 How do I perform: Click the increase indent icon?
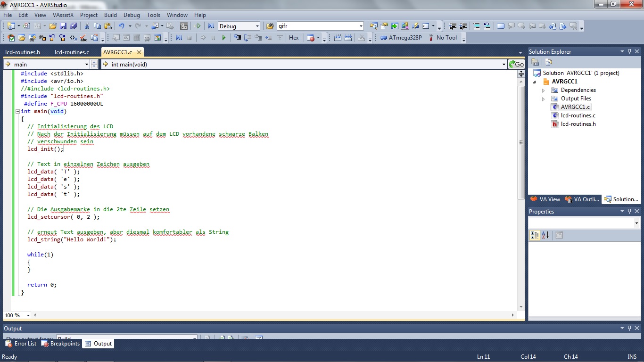[x=463, y=26]
